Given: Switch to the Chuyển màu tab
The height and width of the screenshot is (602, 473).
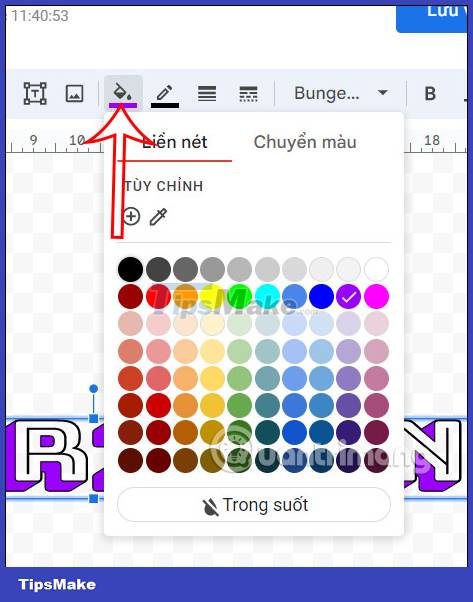Looking at the screenshot, I should pos(305,142).
